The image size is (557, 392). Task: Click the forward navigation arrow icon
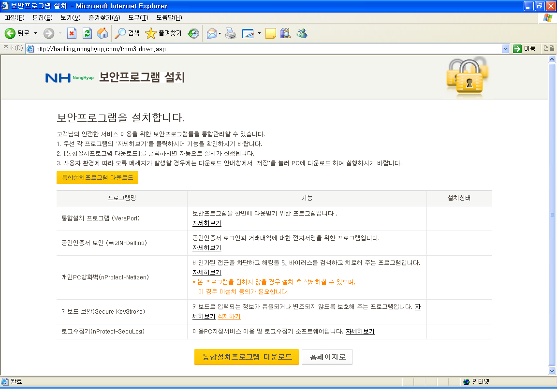[x=49, y=33]
